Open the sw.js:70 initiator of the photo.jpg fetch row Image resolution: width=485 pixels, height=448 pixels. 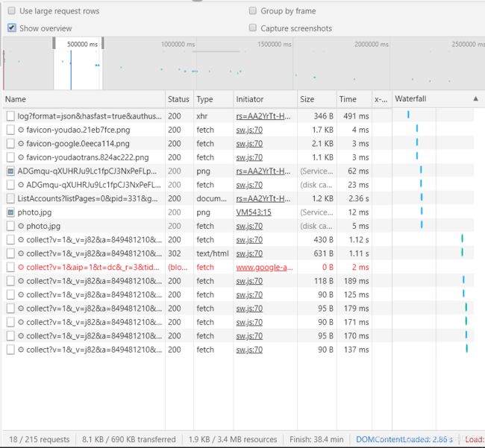coord(249,226)
